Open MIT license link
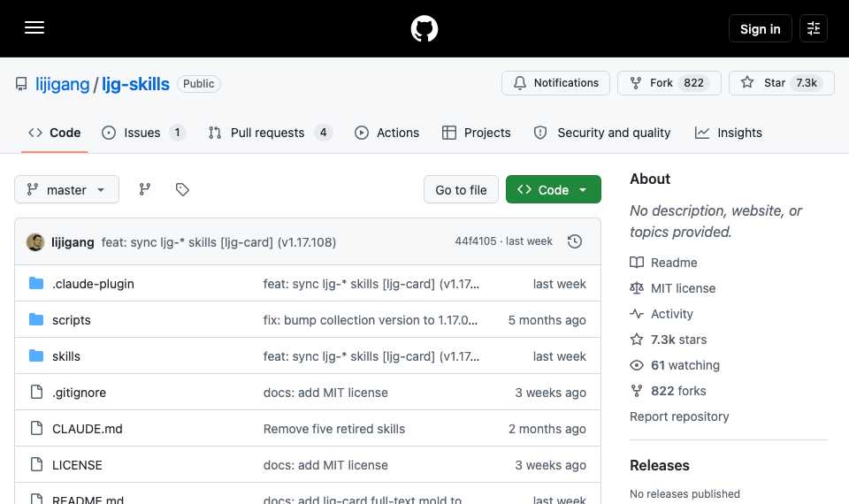 pyautogui.click(x=683, y=288)
